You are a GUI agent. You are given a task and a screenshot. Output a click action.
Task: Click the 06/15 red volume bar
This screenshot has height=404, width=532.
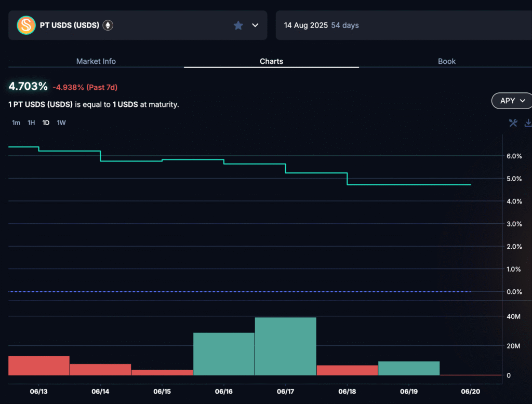pos(162,372)
